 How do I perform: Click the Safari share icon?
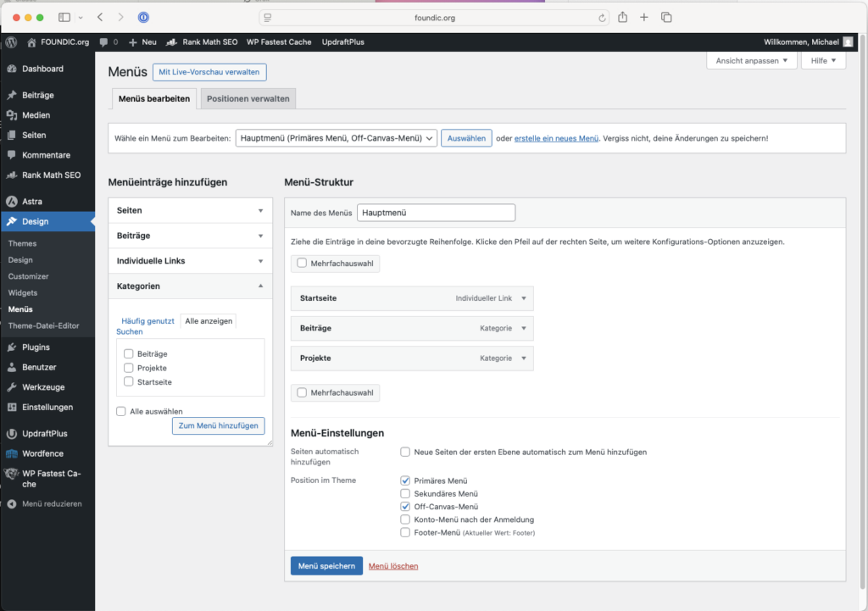click(623, 17)
